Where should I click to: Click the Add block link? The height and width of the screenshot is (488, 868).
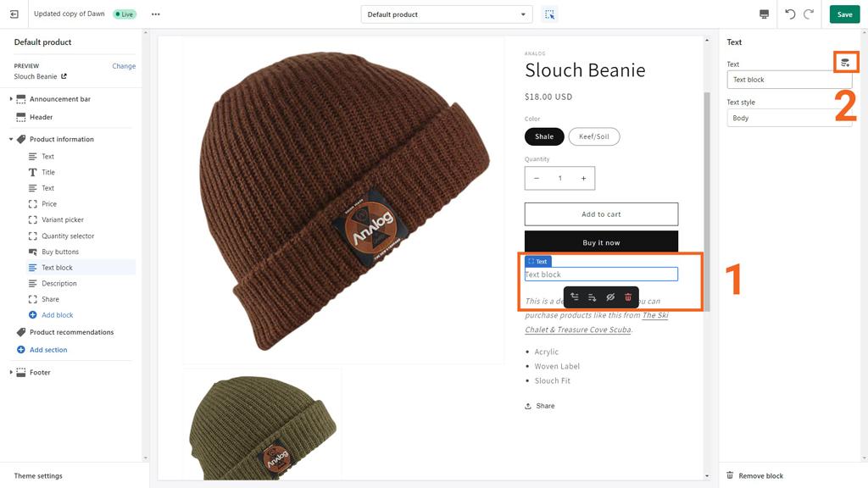tap(57, 315)
